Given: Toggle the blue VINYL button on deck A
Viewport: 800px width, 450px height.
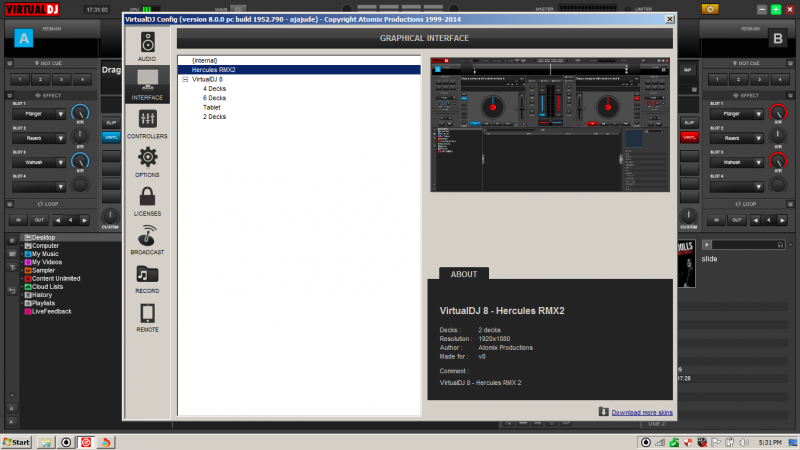Looking at the screenshot, I should [111, 137].
